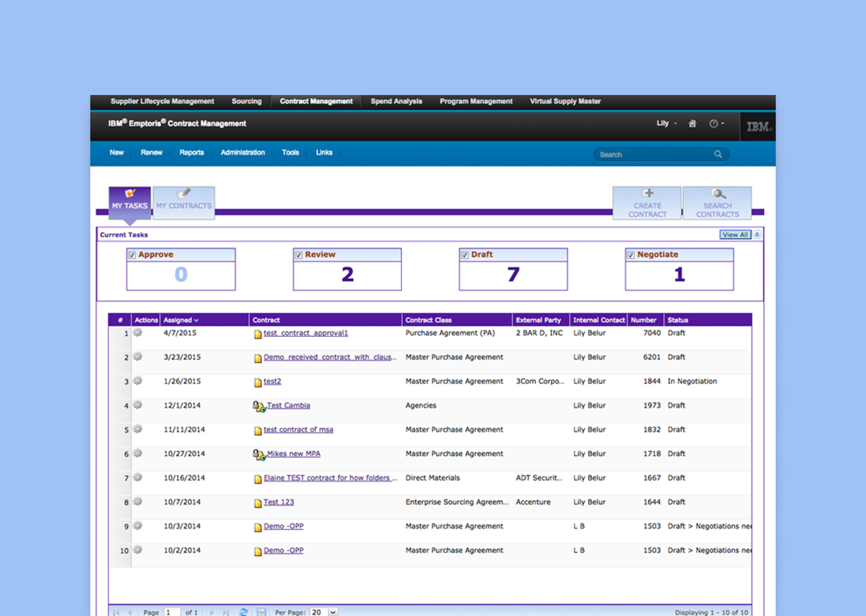Click the refresh icon in paging bar
Image resolution: width=866 pixels, height=616 pixels.
click(244, 612)
